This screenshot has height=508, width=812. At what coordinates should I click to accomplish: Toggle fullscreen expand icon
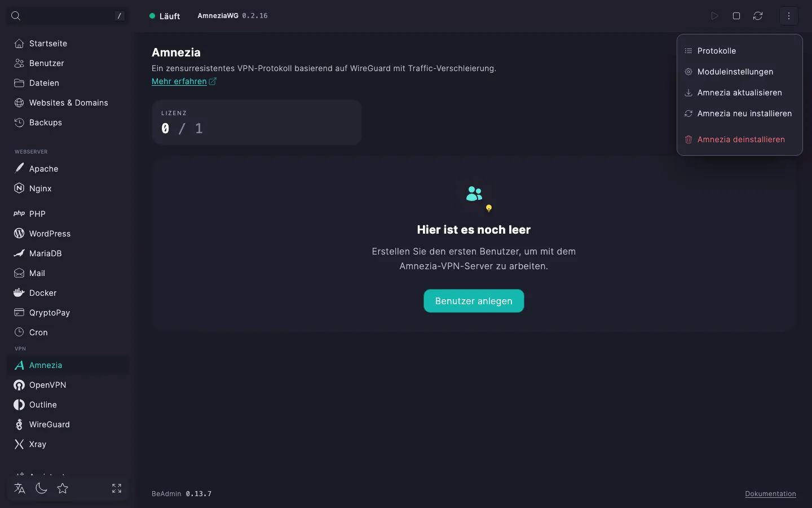117,488
